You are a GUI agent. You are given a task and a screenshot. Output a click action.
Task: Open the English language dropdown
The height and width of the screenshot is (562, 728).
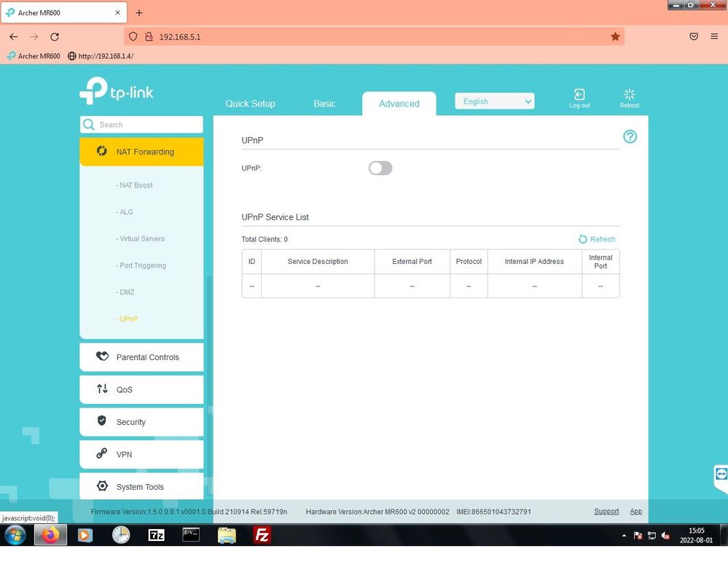[494, 101]
